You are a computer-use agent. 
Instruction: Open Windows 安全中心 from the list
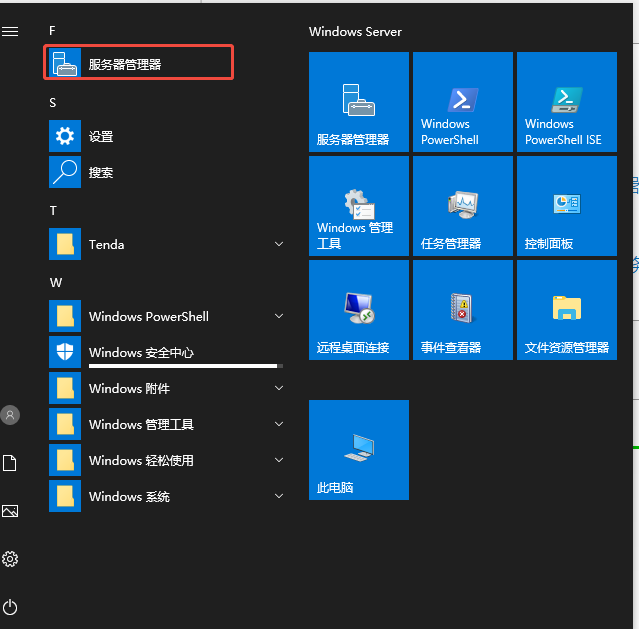pos(140,352)
